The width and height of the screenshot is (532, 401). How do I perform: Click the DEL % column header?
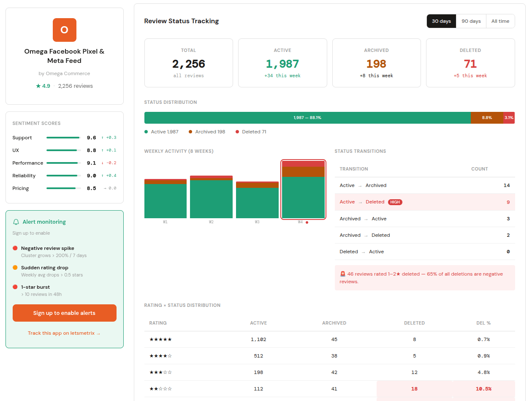click(483, 323)
